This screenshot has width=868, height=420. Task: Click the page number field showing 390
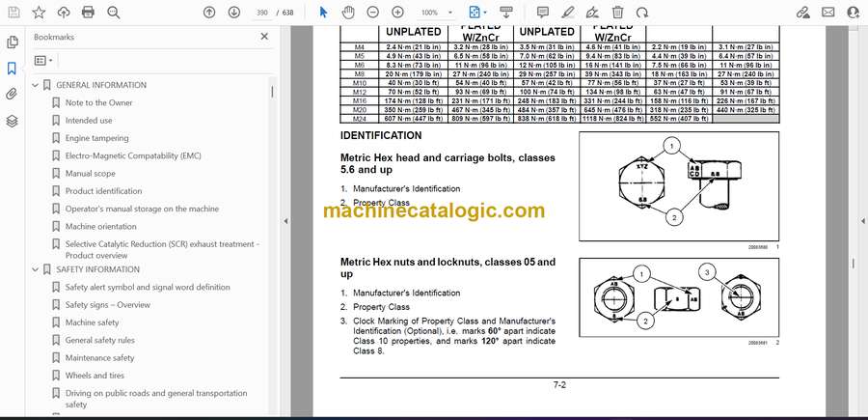coord(262,13)
